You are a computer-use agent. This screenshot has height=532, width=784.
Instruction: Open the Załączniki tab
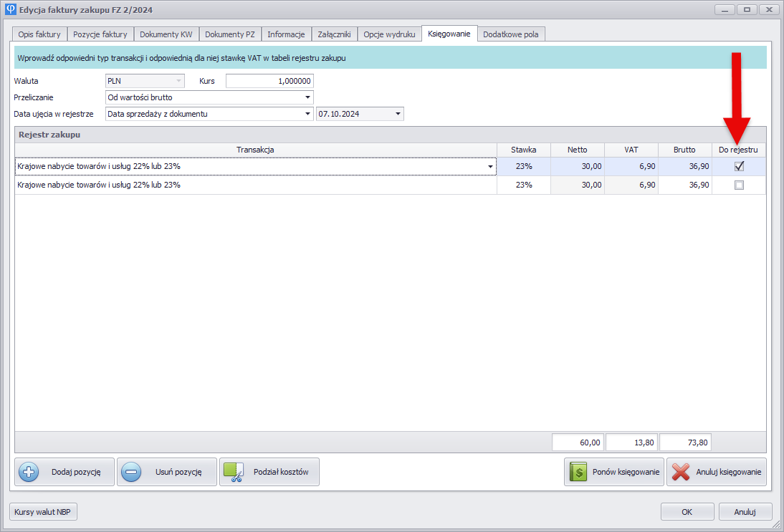[x=334, y=34]
